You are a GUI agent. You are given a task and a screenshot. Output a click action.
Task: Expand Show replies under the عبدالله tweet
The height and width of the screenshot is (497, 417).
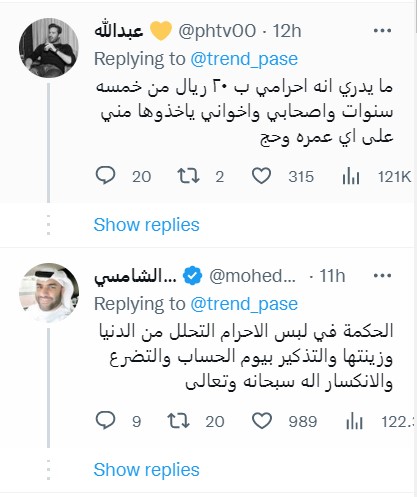146,225
